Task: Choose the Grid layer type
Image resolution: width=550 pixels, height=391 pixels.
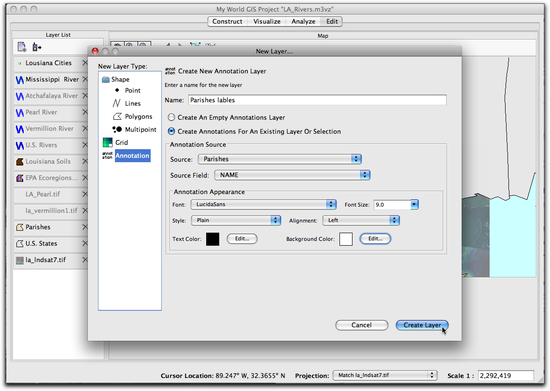Action: [x=115, y=142]
